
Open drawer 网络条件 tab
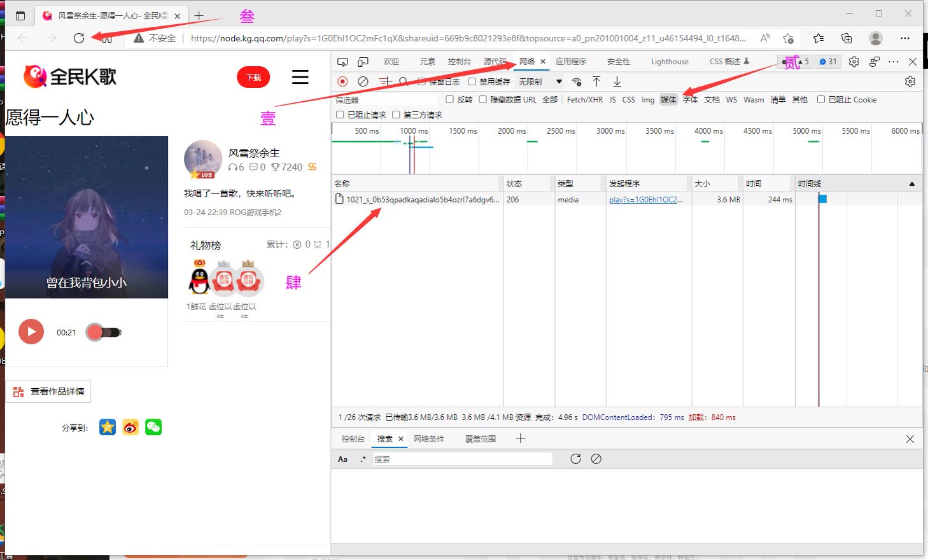tap(428, 439)
